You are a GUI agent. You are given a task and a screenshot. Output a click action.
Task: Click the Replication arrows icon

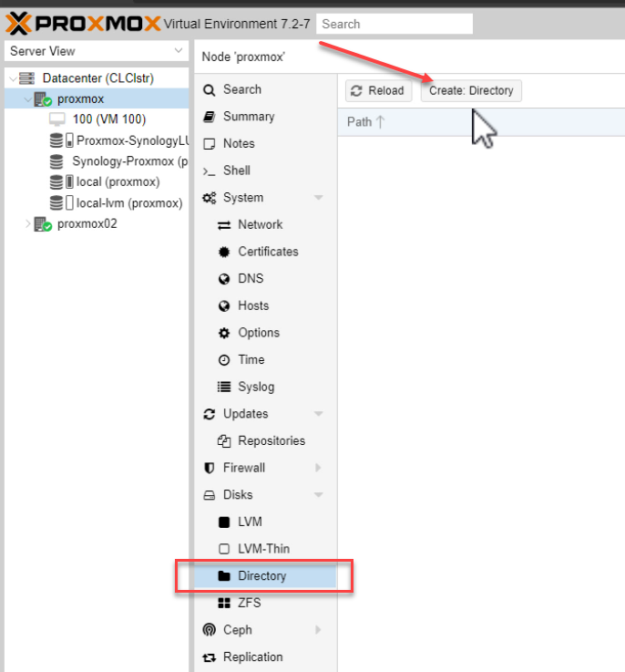click(x=209, y=657)
